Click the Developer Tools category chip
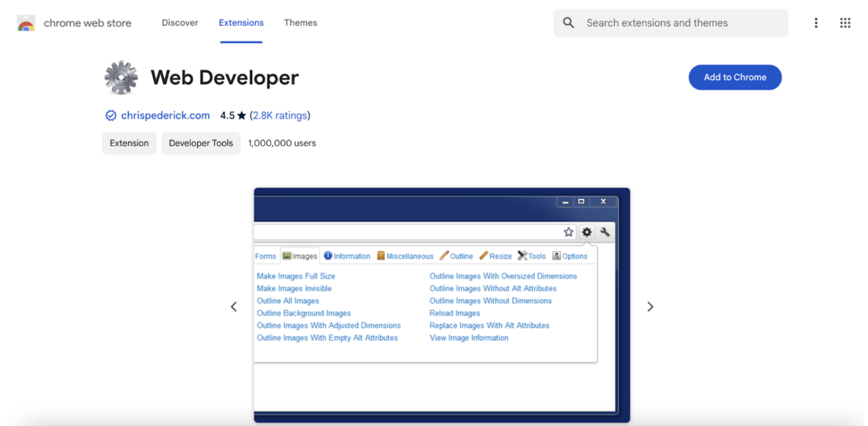868x426 pixels. coord(201,143)
